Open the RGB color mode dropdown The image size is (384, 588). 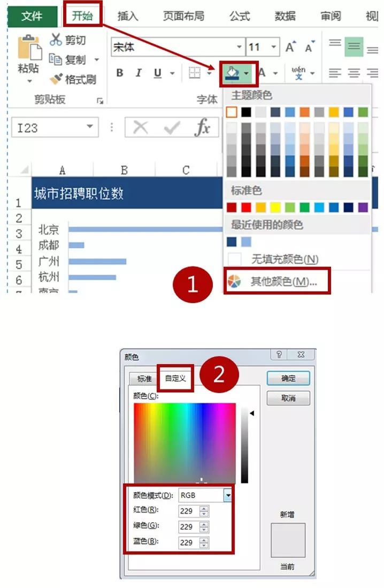coord(228,495)
